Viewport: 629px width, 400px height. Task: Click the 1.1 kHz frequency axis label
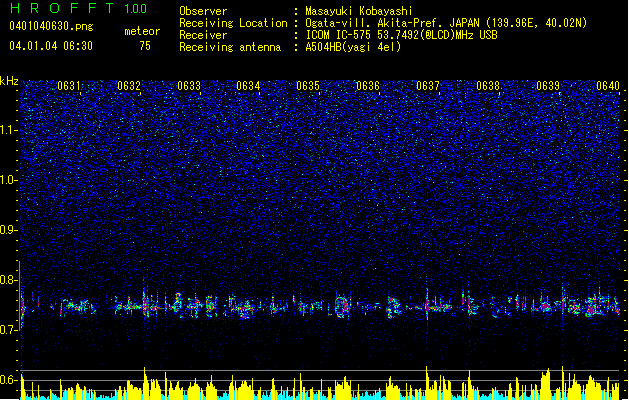[x=9, y=130]
